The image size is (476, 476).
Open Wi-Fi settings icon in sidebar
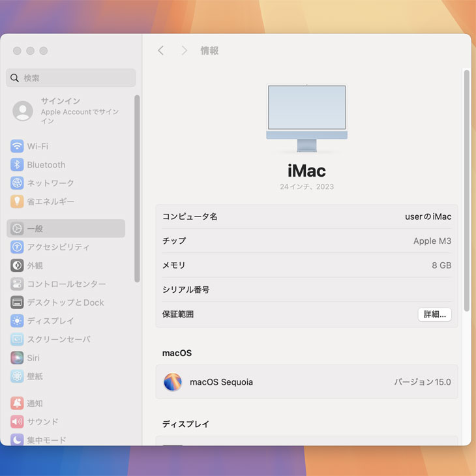(17, 146)
